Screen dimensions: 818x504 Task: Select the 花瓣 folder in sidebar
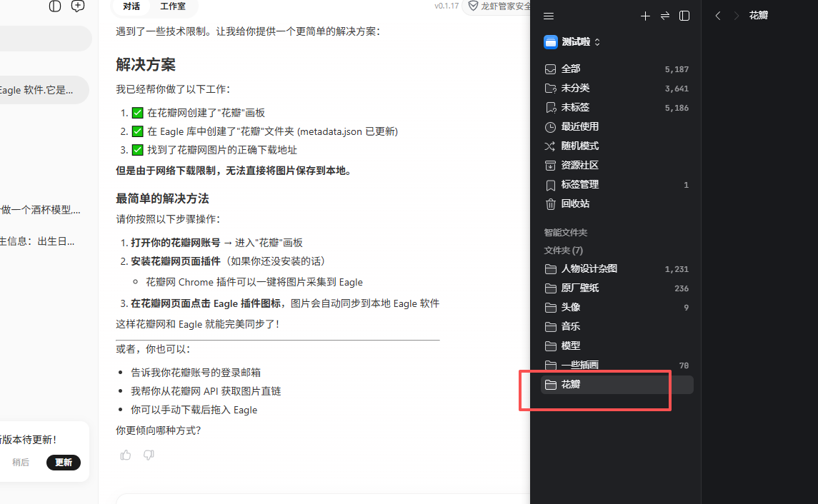pyautogui.click(x=617, y=385)
